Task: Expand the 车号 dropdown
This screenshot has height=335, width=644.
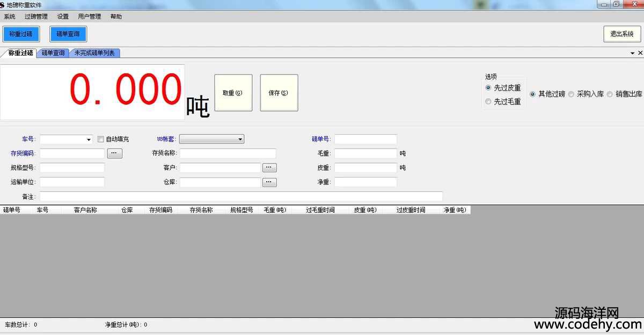Action: [89, 139]
